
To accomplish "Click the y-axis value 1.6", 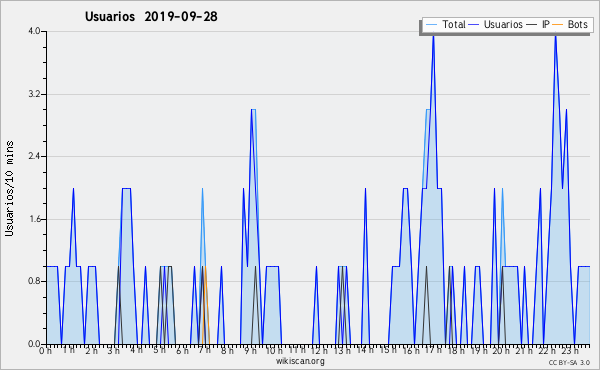I will click(x=34, y=219).
